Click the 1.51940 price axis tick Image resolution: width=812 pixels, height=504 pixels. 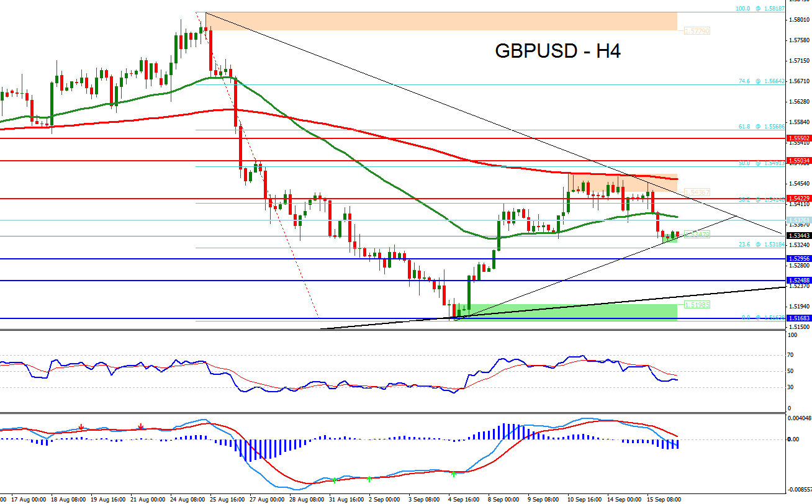(798, 307)
